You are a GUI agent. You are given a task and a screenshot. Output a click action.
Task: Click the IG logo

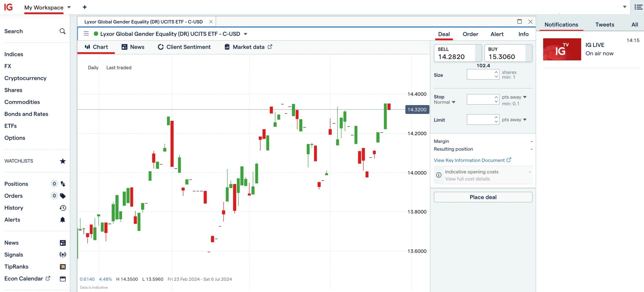click(x=8, y=7)
